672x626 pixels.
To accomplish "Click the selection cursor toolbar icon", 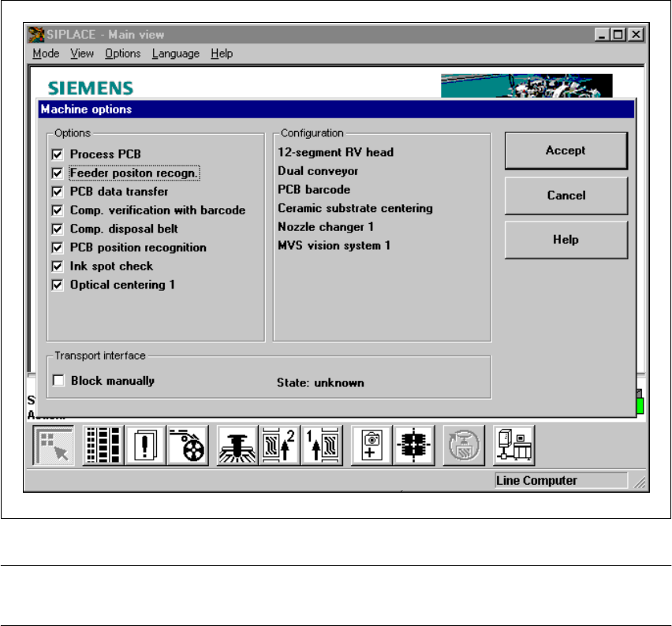I will point(54,445).
